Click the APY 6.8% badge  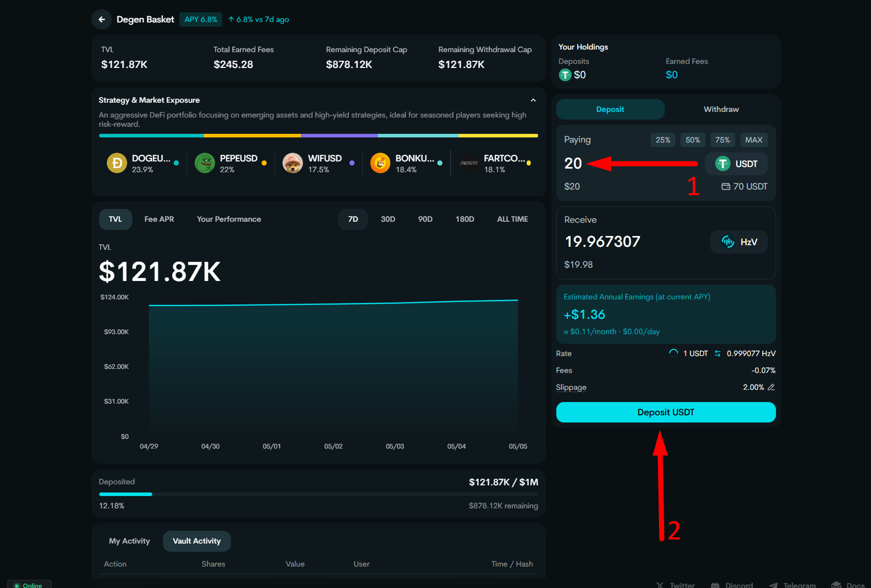point(201,19)
